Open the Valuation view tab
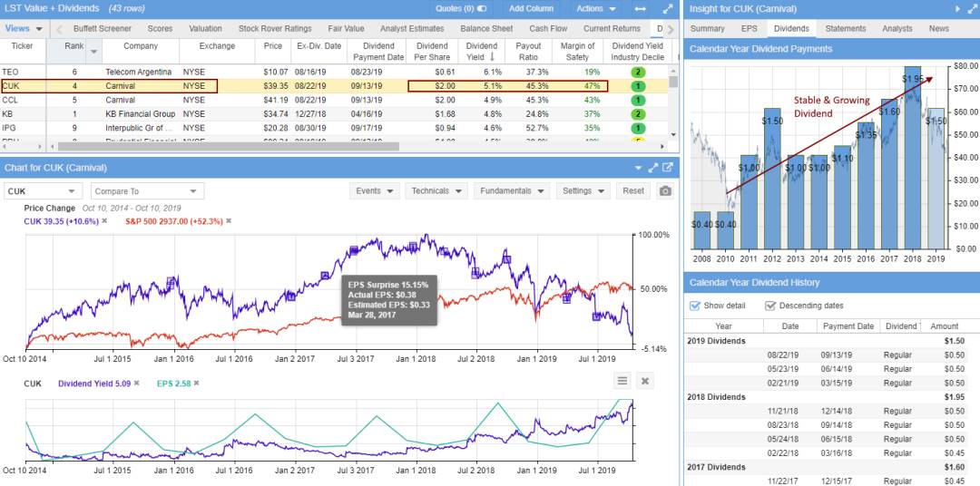This screenshot has height=486, width=980. 206,29
